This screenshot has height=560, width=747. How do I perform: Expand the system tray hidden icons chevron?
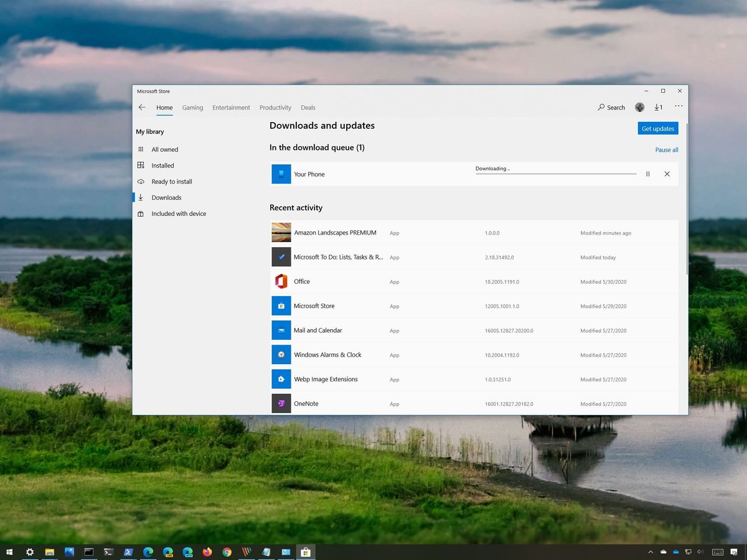tap(650, 551)
